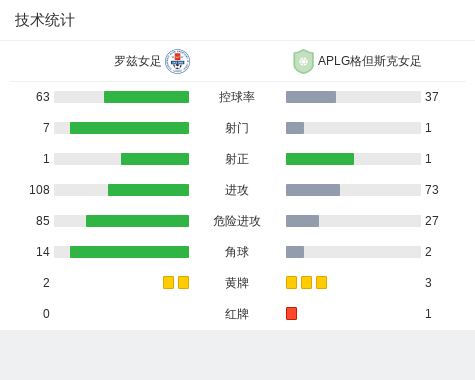Click the 进攻 value 108
Viewport: 475px width, 380px height.
click(x=39, y=190)
